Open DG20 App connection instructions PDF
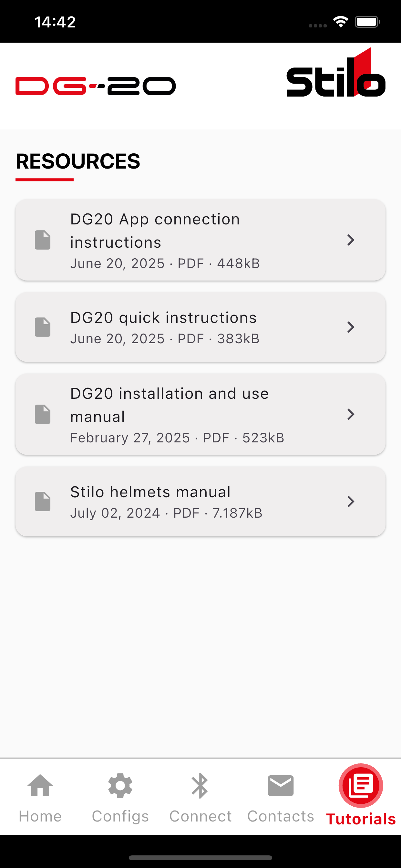This screenshot has height=868, width=401. coord(200,240)
